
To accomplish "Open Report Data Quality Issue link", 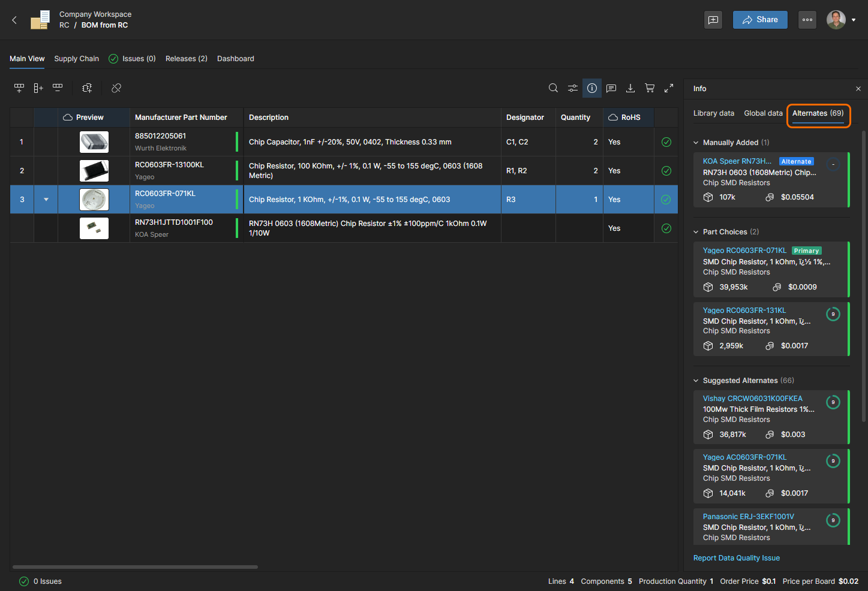I will point(736,558).
